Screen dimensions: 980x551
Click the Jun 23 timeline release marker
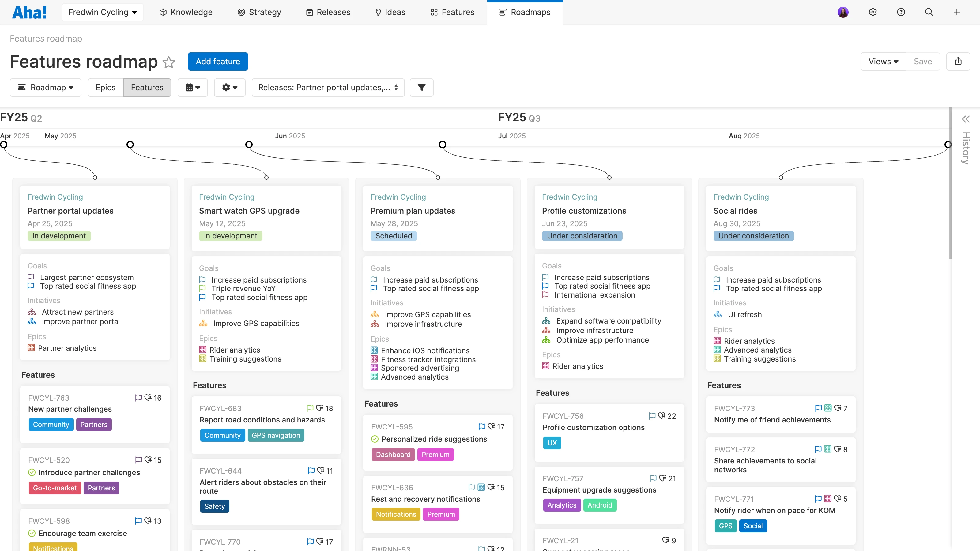442,144
